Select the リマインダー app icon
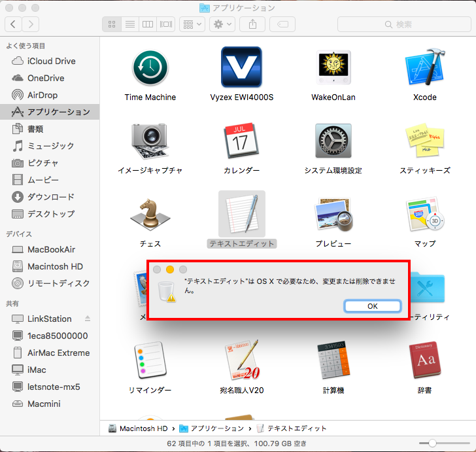Viewport: 476px width, 452px height. pos(150,360)
